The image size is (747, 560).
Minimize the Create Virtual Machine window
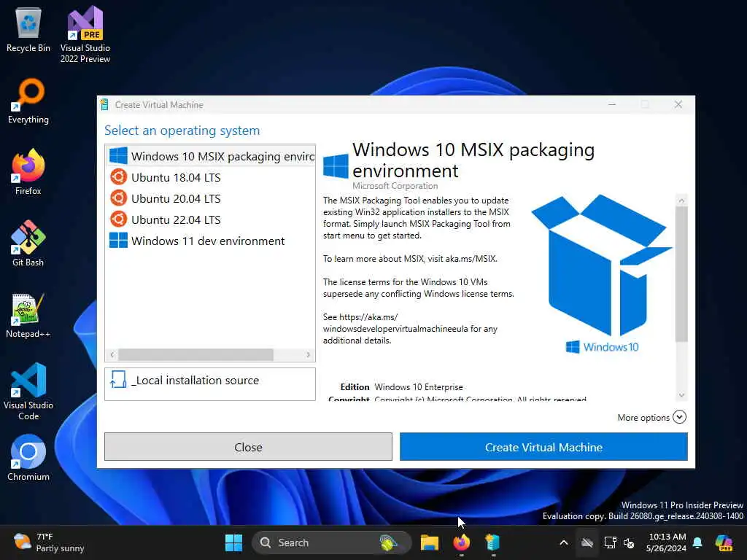[x=612, y=104]
